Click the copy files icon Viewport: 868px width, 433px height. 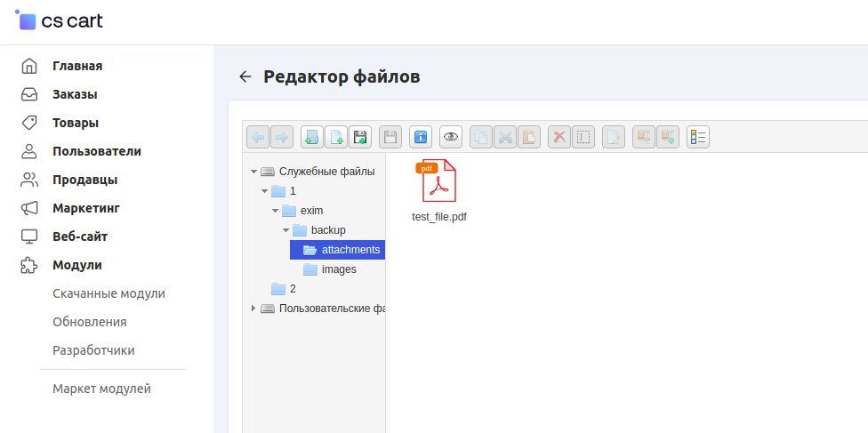481,137
